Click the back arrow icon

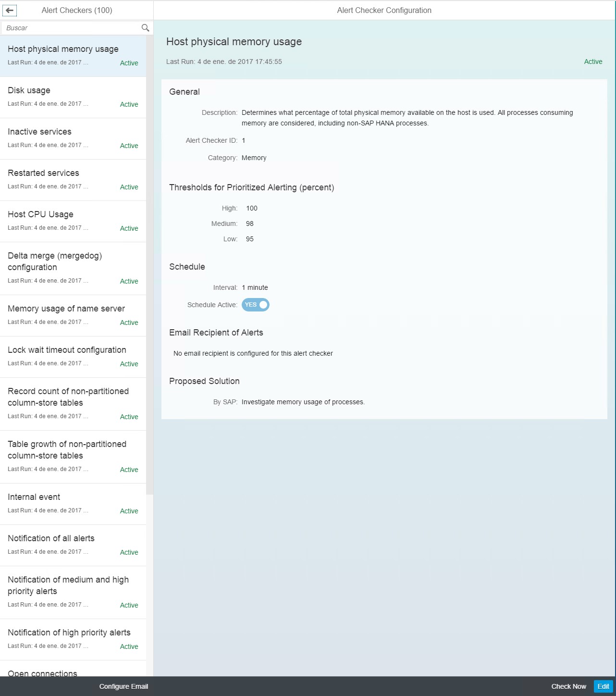coord(10,10)
